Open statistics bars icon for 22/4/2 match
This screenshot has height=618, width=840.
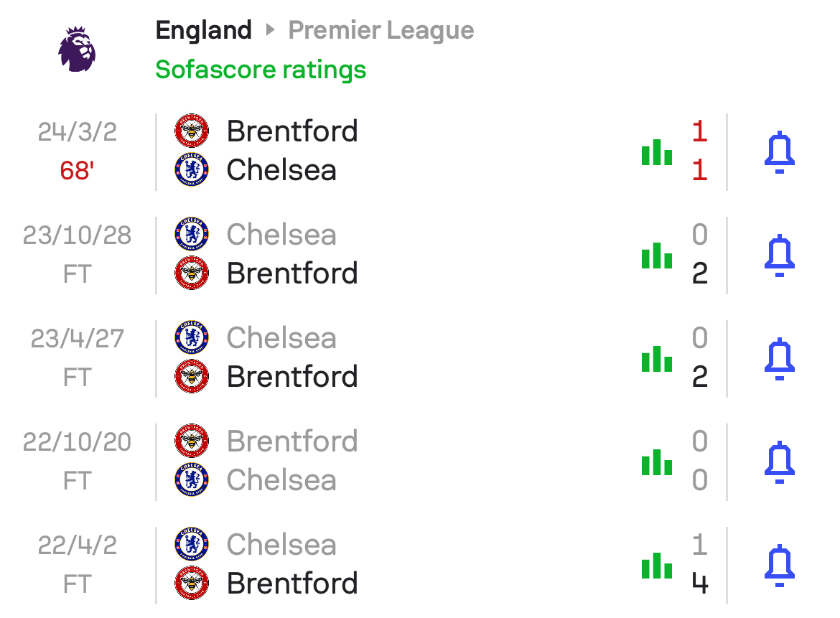click(657, 566)
